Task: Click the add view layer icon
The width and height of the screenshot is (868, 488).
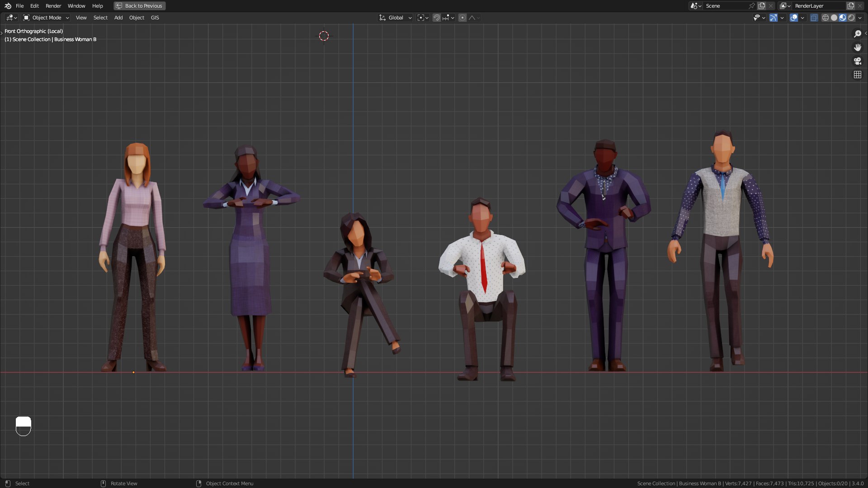Action: point(851,6)
